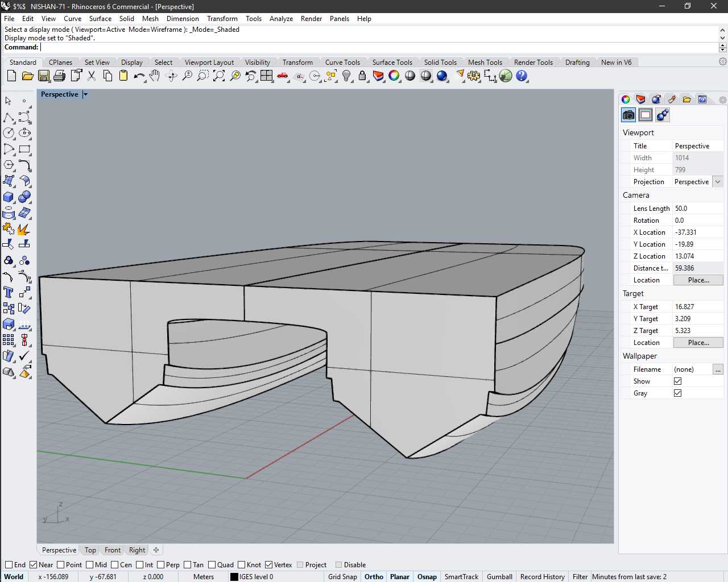Open Help with the question mark icon
Viewport: 728px width, 582px height.
pyautogui.click(x=522, y=76)
